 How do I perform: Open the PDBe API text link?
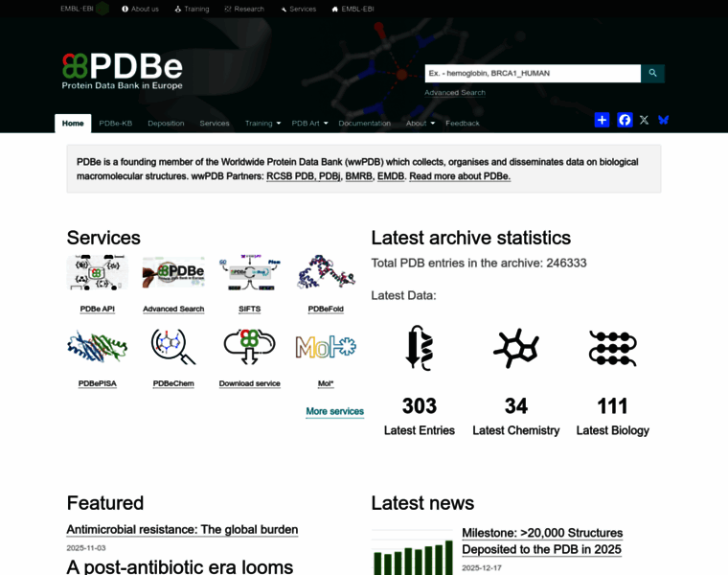97,309
